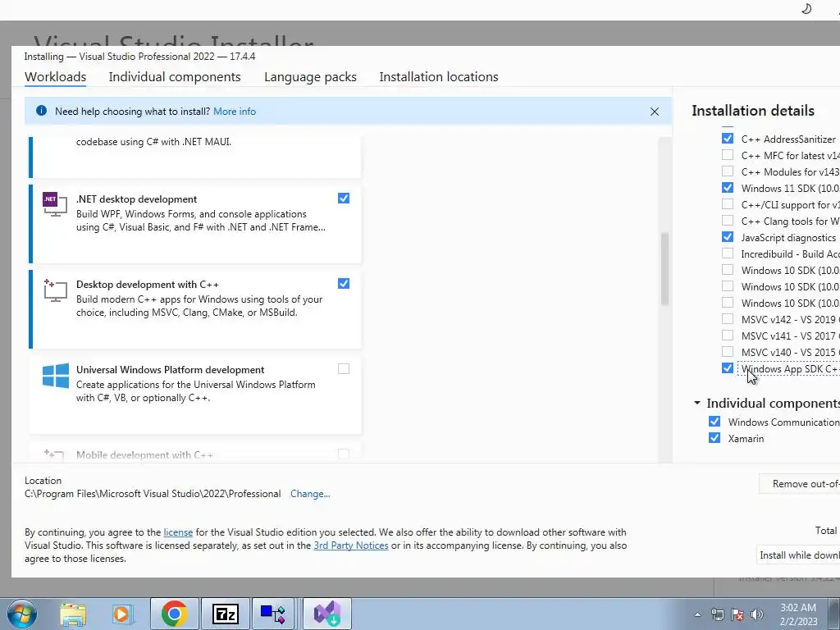The width and height of the screenshot is (840, 630).
Task: Switch to Workloads tab
Action: pos(55,76)
